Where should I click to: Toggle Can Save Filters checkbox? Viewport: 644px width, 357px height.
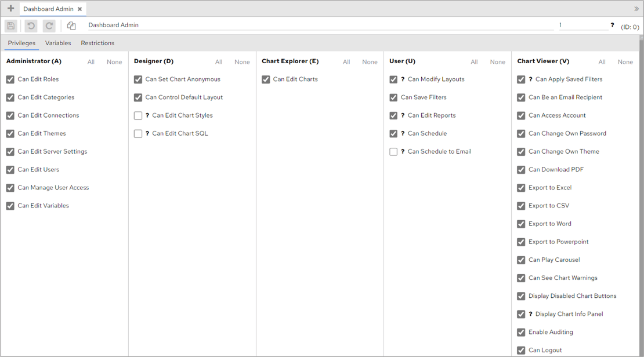pos(393,98)
